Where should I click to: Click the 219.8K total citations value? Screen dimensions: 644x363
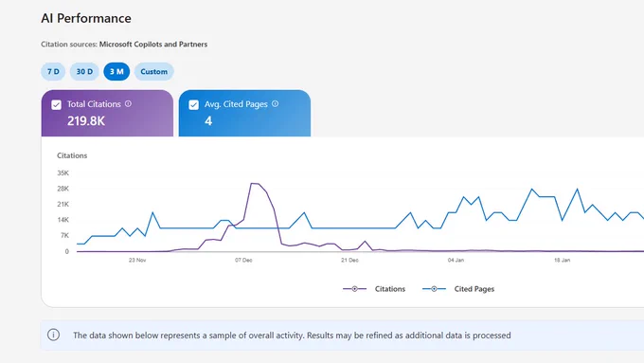(86, 121)
